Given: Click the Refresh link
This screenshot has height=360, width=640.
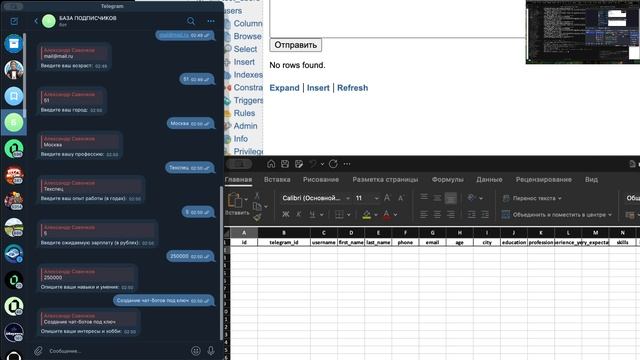Looking at the screenshot, I should (x=352, y=88).
